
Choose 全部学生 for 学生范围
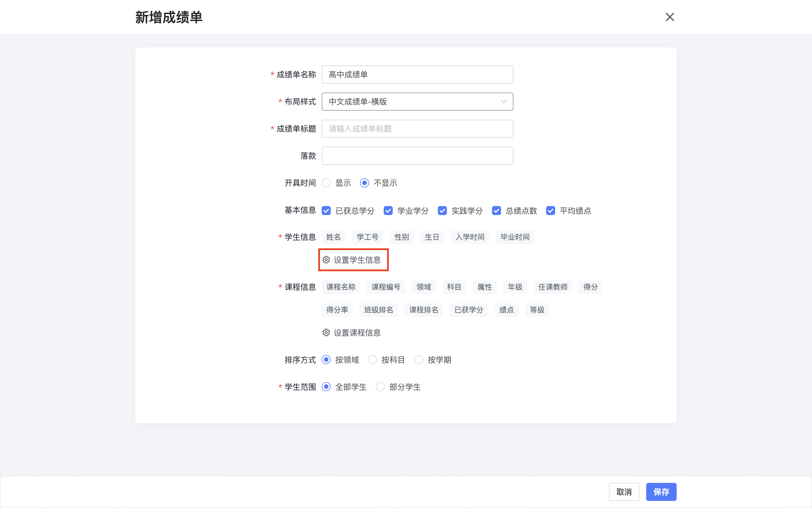[326, 387]
